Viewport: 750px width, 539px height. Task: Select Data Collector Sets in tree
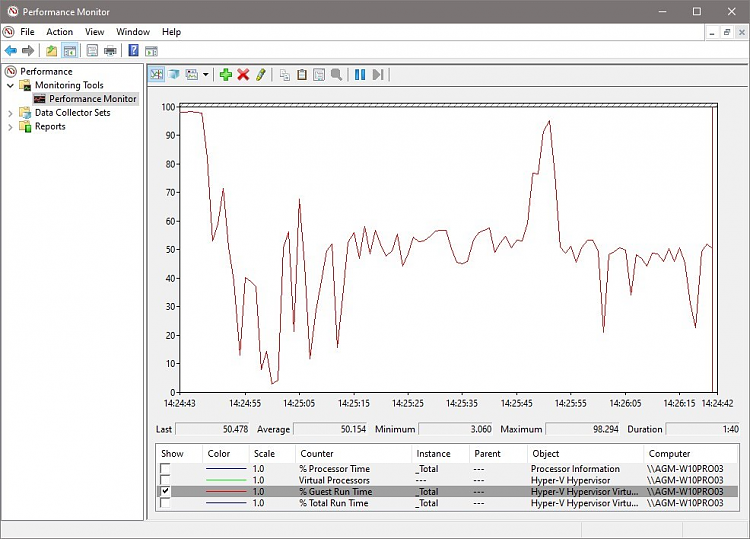tap(72, 113)
